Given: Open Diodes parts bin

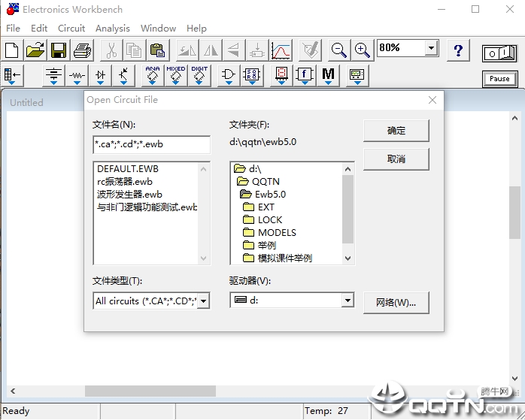Looking at the screenshot, I should 101,76.
